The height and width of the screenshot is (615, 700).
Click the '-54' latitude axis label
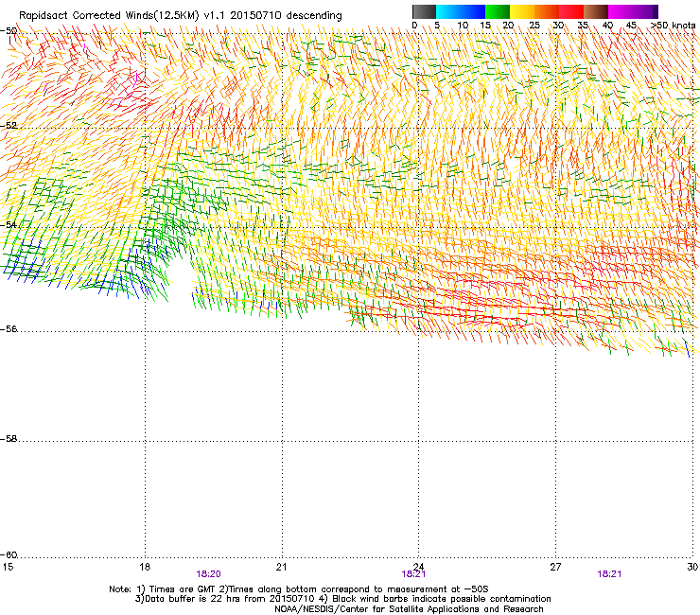[9, 225]
